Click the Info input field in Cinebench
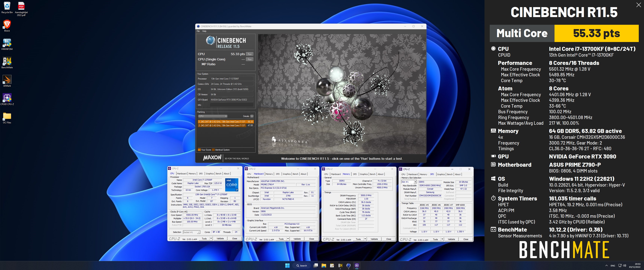 tap(232, 105)
